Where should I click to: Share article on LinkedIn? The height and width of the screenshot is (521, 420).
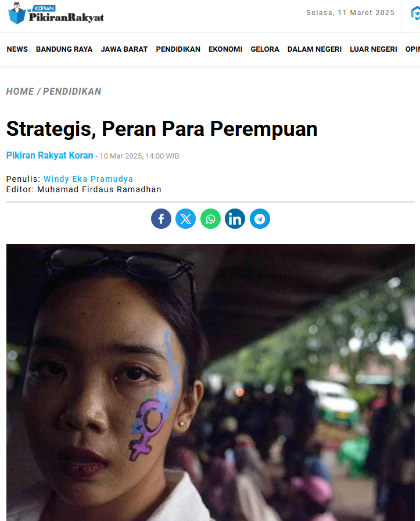(x=235, y=218)
